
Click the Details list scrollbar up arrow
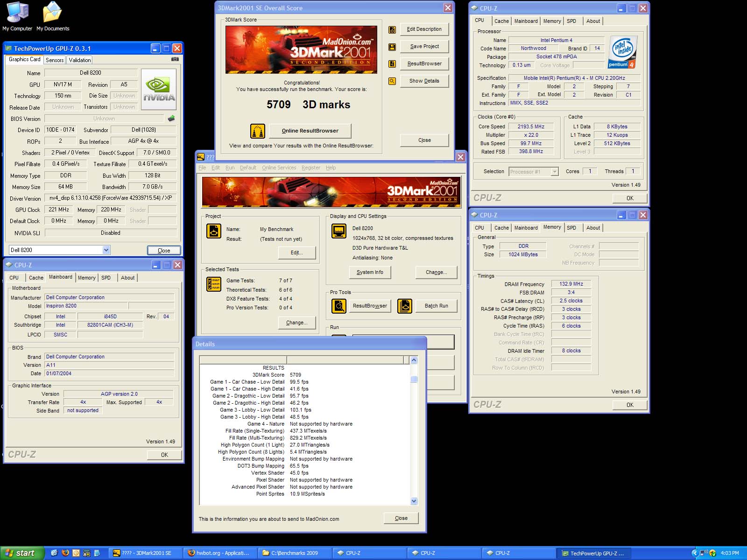414,360
